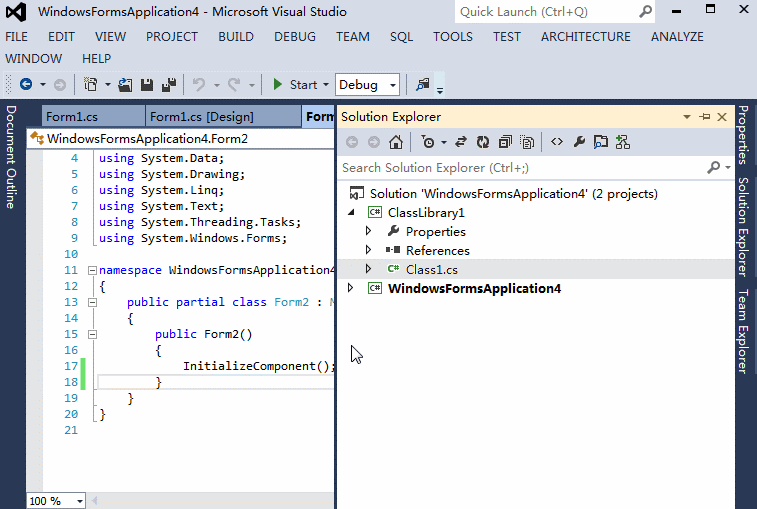Toggle auto-hide pin on Solution Explorer

(x=705, y=117)
